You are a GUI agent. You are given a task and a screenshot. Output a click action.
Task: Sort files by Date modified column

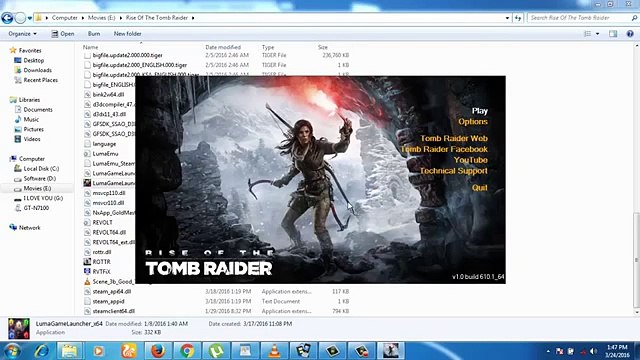pyautogui.click(x=223, y=47)
